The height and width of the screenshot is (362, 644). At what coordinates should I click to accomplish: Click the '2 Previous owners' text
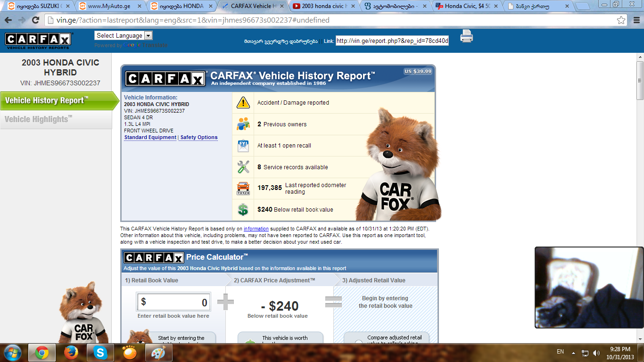pyautogui.click(x=282, y=124)
